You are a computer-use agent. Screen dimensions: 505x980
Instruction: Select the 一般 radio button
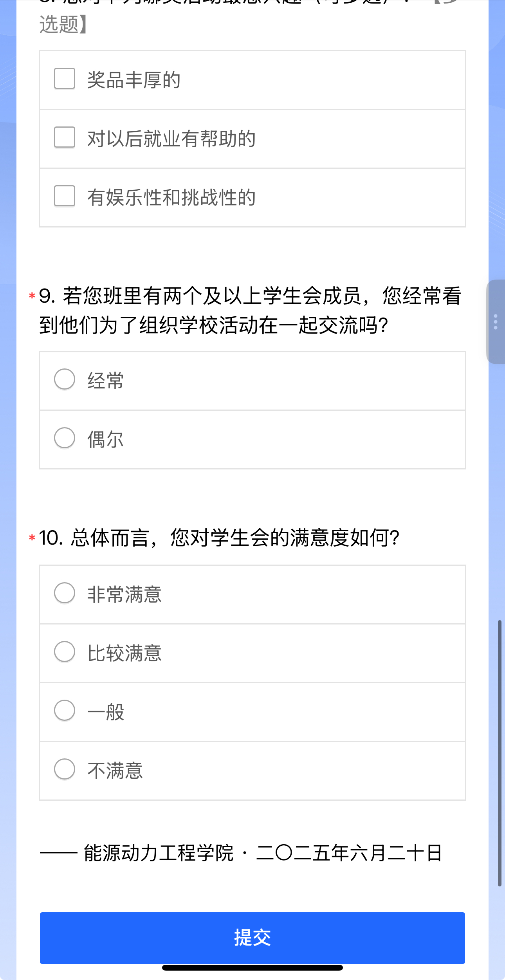coord(65,711)
